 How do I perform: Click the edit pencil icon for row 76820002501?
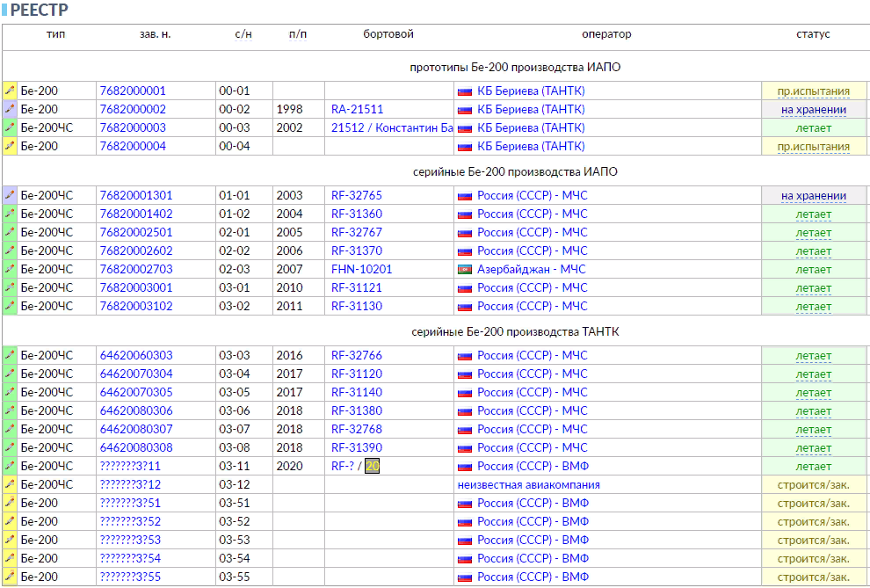[x=10, y=232]
